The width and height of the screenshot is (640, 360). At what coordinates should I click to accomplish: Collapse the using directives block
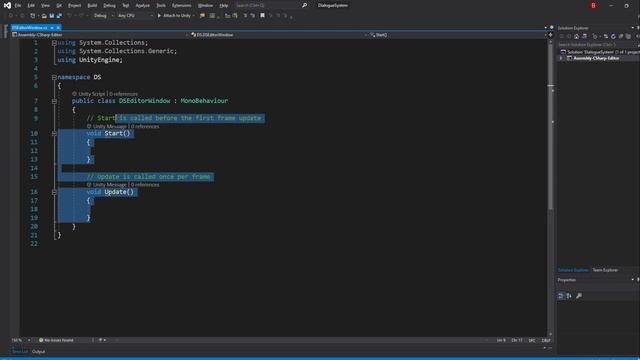click(x=54, y=43)
